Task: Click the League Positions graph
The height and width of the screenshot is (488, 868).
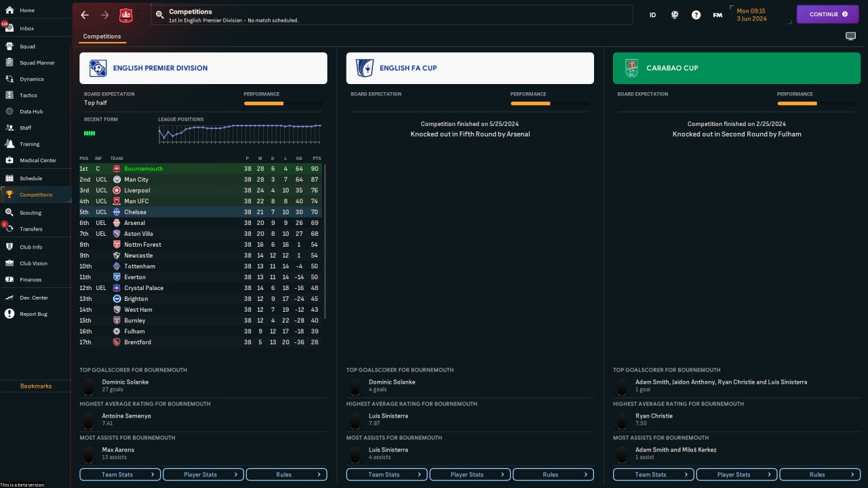Action: pos(240,134)
